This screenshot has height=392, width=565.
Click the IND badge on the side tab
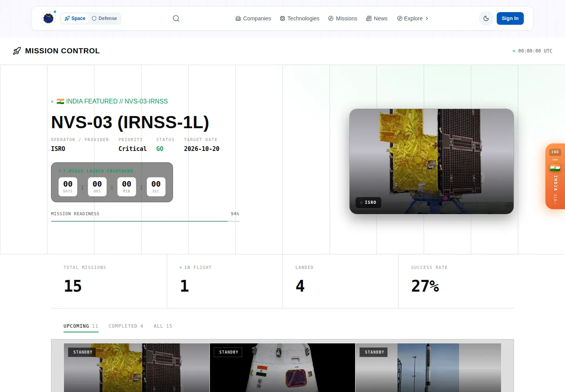click(x=555, y=152)
